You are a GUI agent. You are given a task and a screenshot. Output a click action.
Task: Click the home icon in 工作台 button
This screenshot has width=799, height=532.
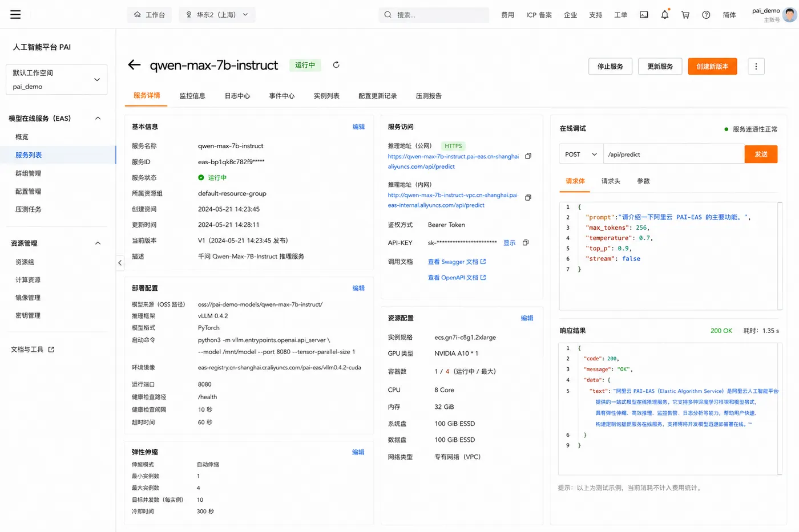138,15
